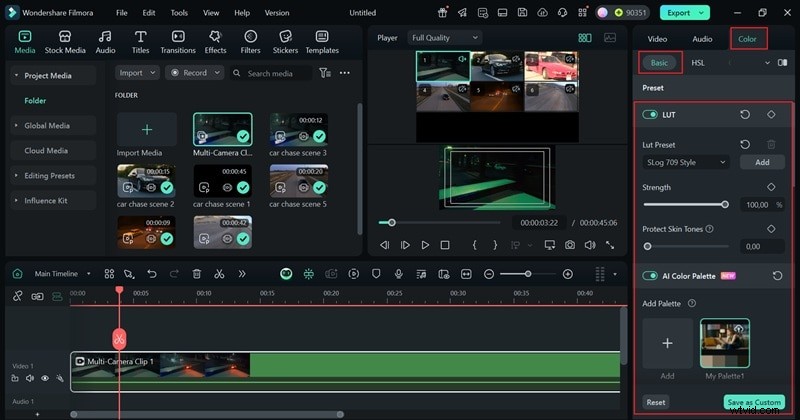Select the My Palette1 thumbnail
The image size is (800, 420).
tap(725, 344)
